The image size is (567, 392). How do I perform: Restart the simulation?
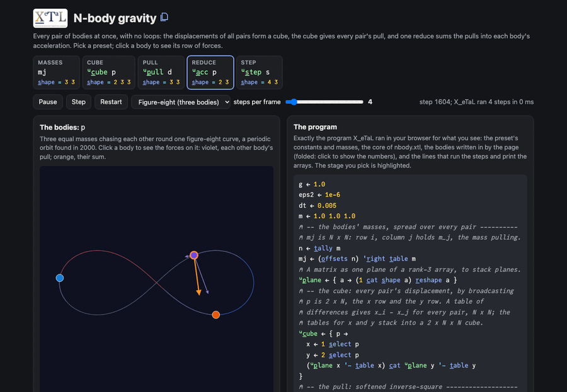tap(111, 102)
